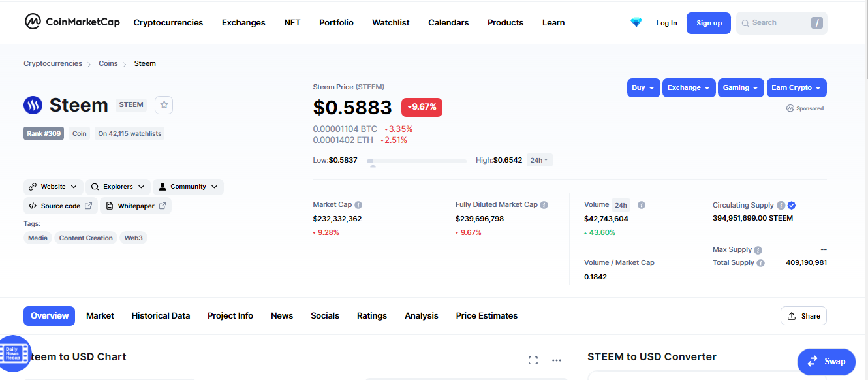The width and height of the screenshot is (868, 380).
Task: Click the Log In button
Action: [666, 23]
